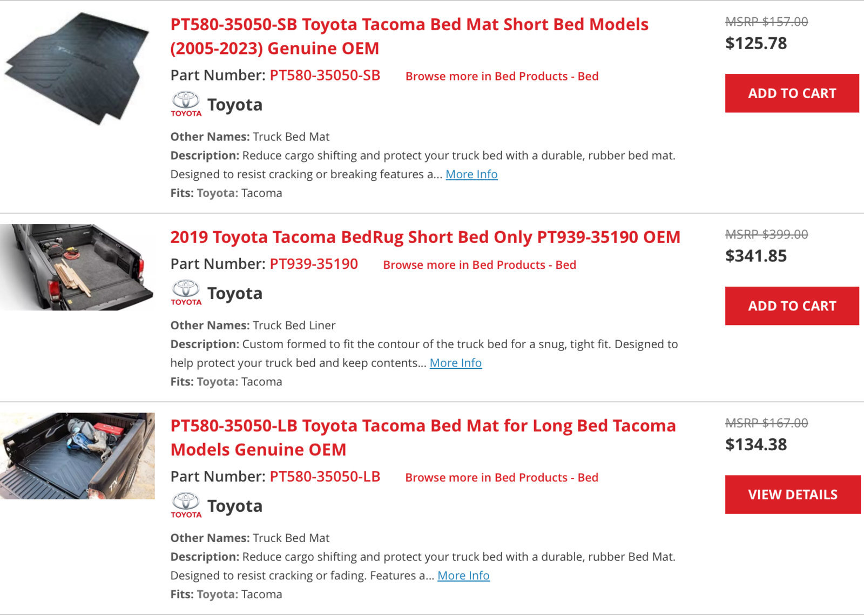Open the rubber bed mat product thumbnail

[77, 69]
